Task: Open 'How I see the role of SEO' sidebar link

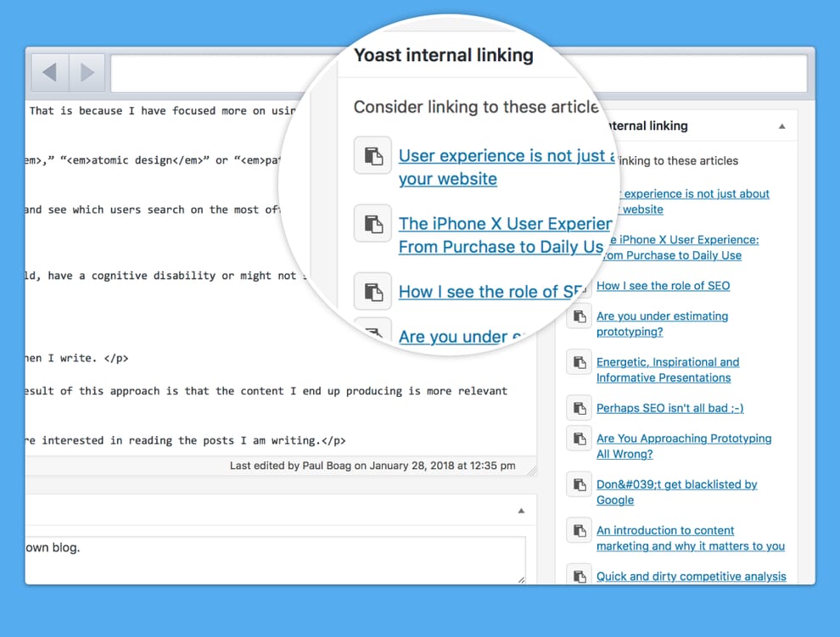Action: pos(663,286)
